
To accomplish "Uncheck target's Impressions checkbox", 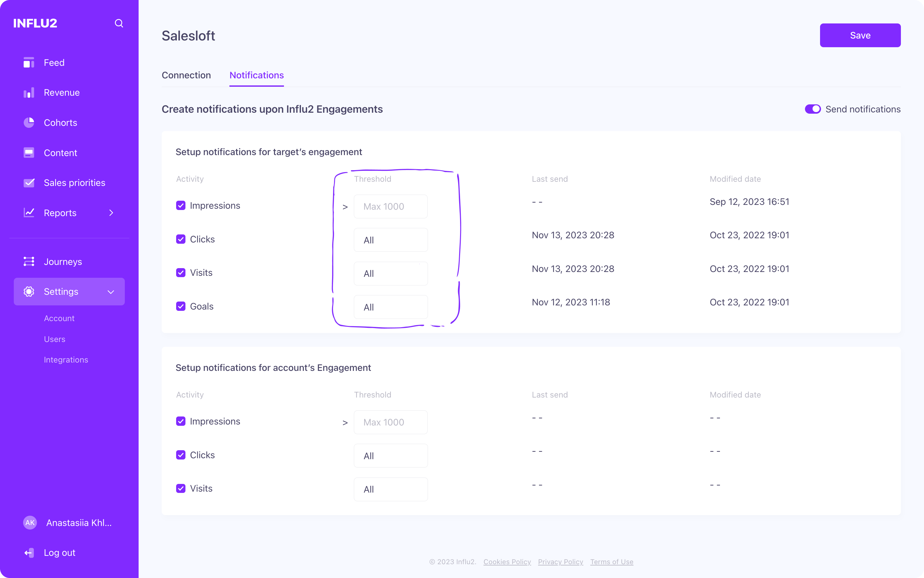I will coord(181,205).
